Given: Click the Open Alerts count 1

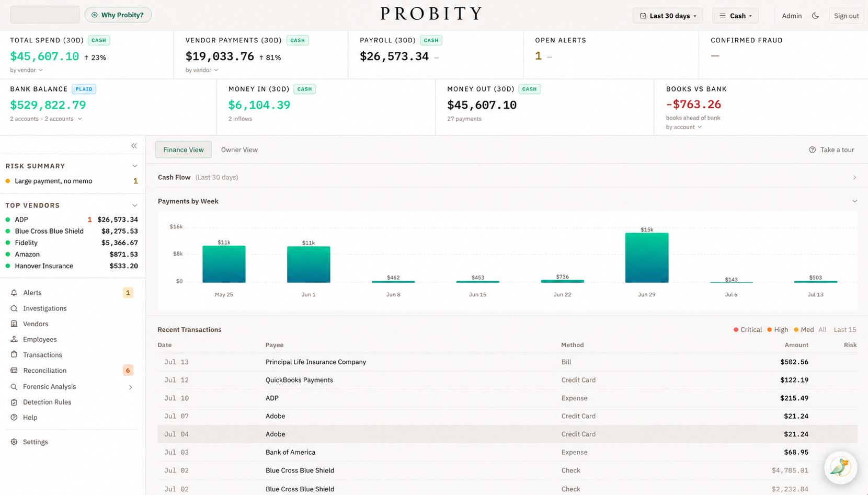Looking at the screenshot, I should (538, 56).
